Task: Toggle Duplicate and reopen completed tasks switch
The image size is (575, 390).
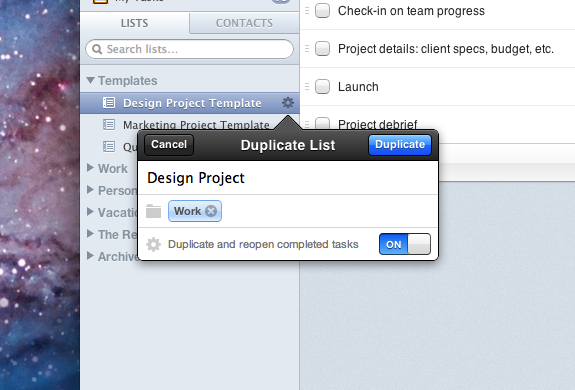Action: click(405, 244)
